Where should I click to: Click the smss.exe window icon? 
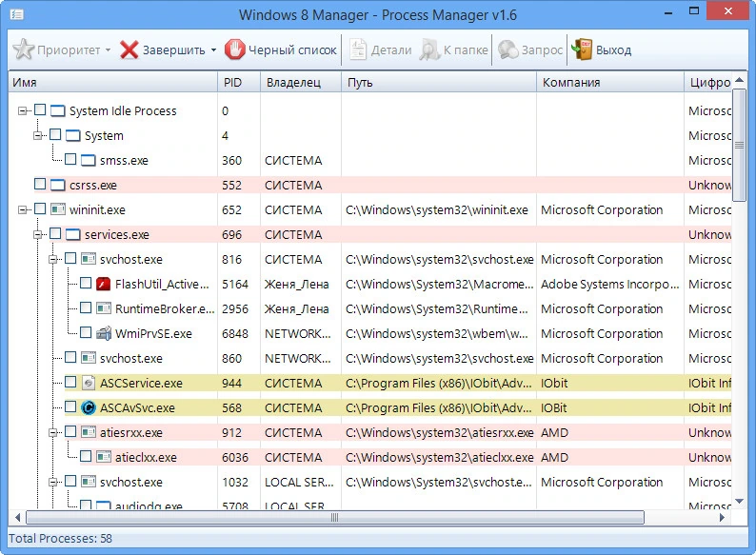(89, 161)
